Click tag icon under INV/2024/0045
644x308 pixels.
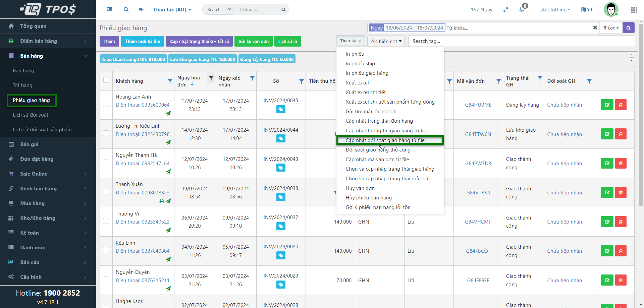(281, 109)
